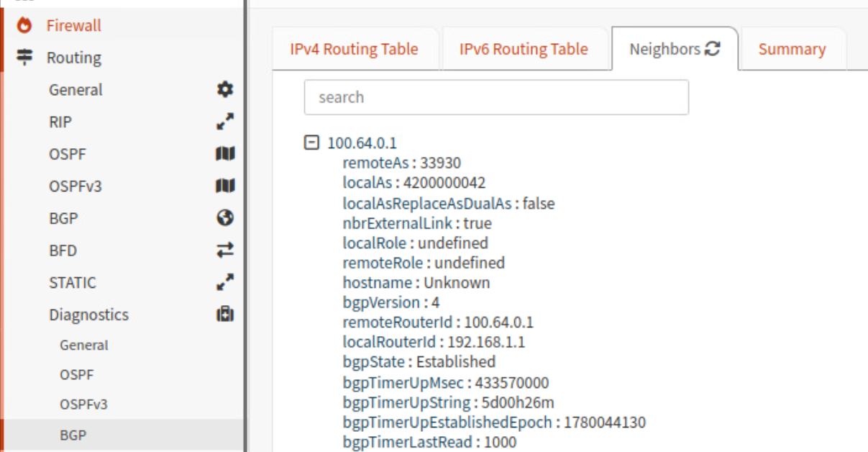
Task: Open the Summary tab
Action: pyautogui.click(x=792, y=49)
